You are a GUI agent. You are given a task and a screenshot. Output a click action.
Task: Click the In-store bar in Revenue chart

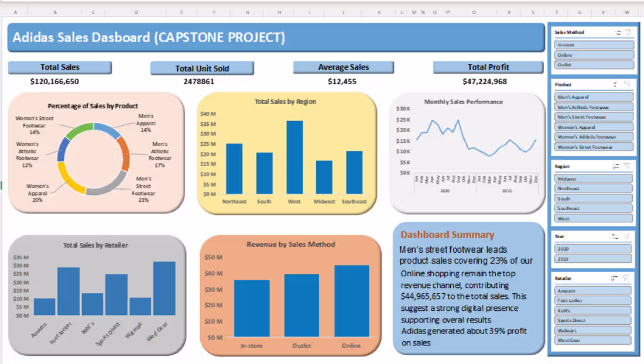coord(252,308)
